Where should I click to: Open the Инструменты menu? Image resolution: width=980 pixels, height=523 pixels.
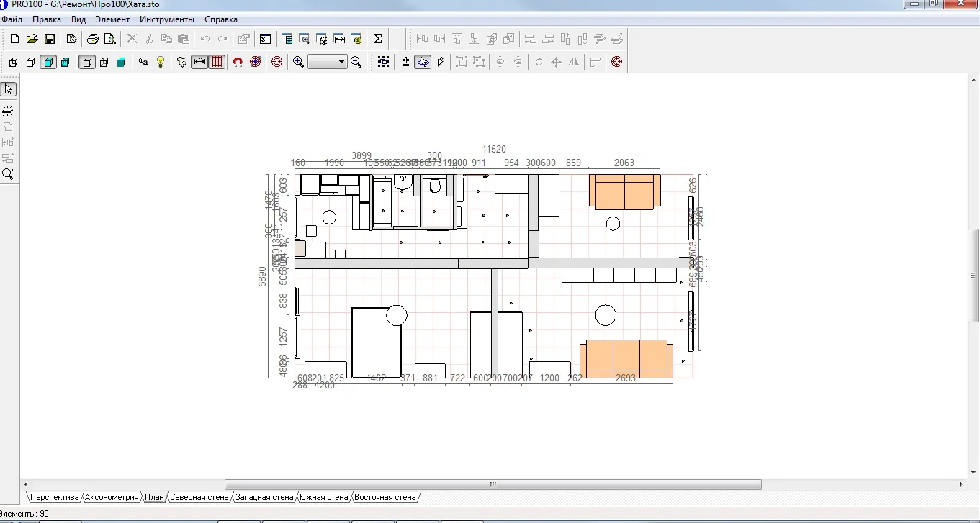[x=167, y=19]
